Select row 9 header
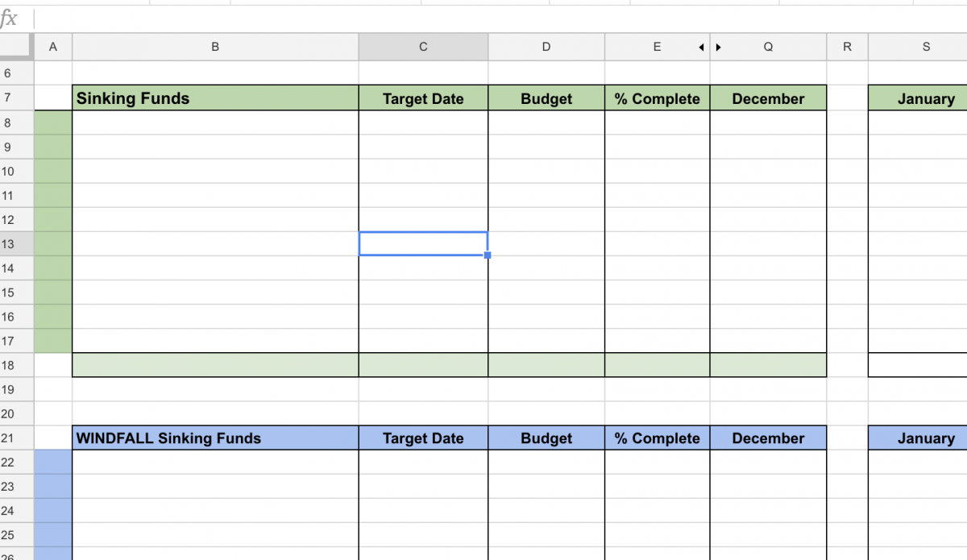This screenshot has width=967, height=560. 17,147
